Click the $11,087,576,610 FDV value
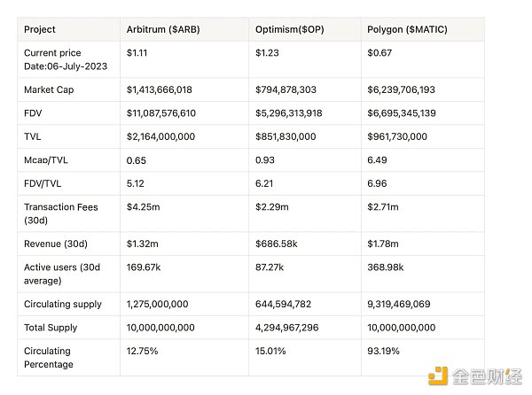The width and height of the screenshot is (532, 395). [x=161, y=113]
